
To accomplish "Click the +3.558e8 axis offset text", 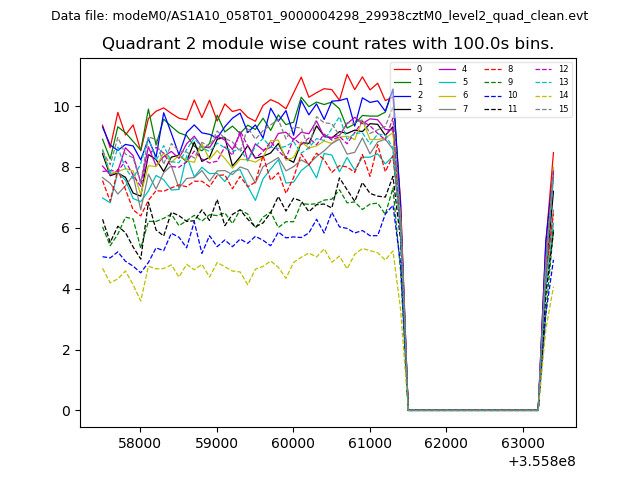I will pyautogui.click(x=541, y=461).
